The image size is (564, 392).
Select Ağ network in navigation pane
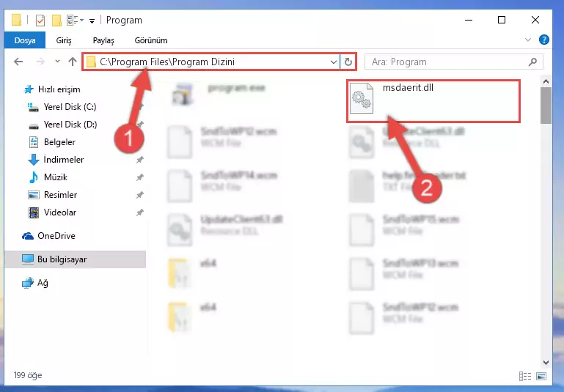click(x=43, y=283)
